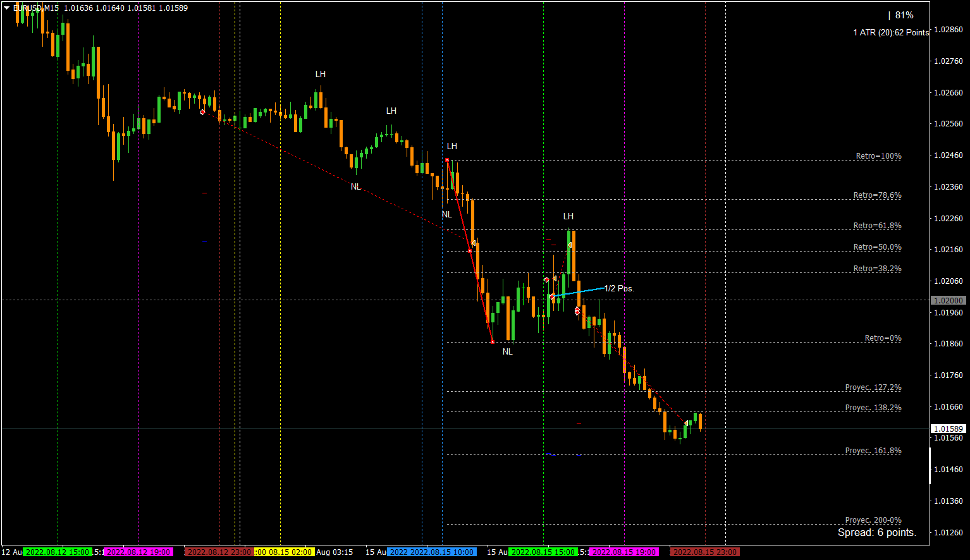
Task: Click the 'Proyec. 200-0%' projection label
Action: 873,520
